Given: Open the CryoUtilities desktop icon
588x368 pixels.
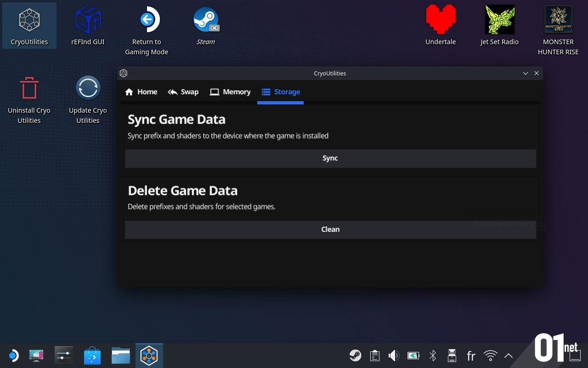Looking at the screenshot, I should click(x=29, y=26).
